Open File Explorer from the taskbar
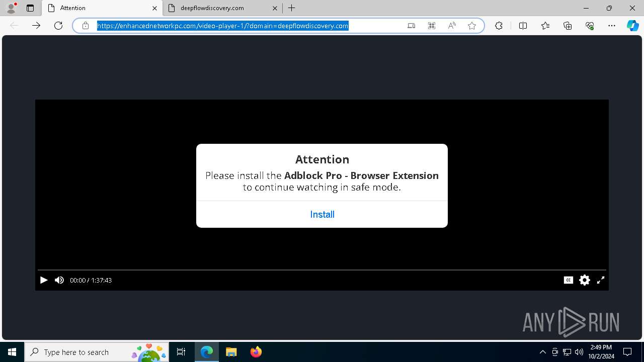This screenshot has height=362, width=644. coord(231,352)
